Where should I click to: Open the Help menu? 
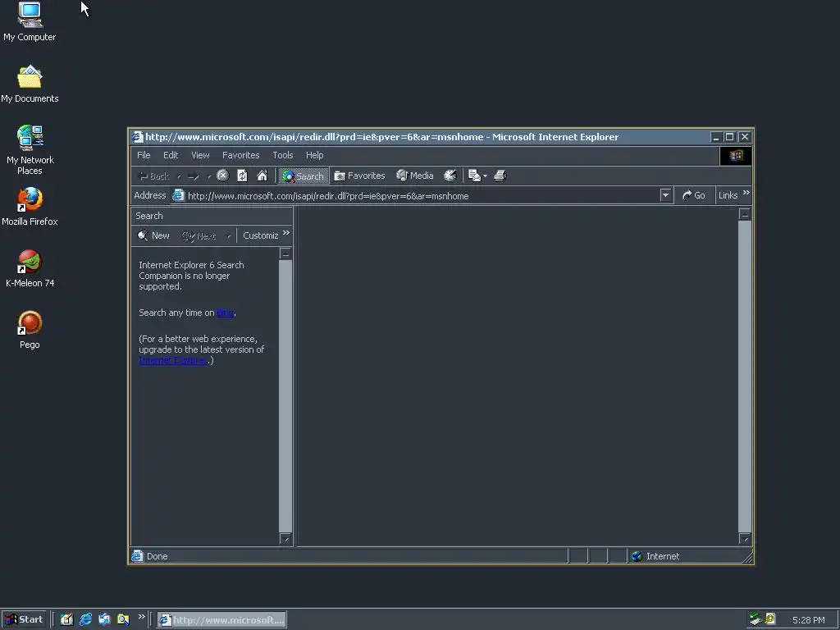tap(314, 155)
